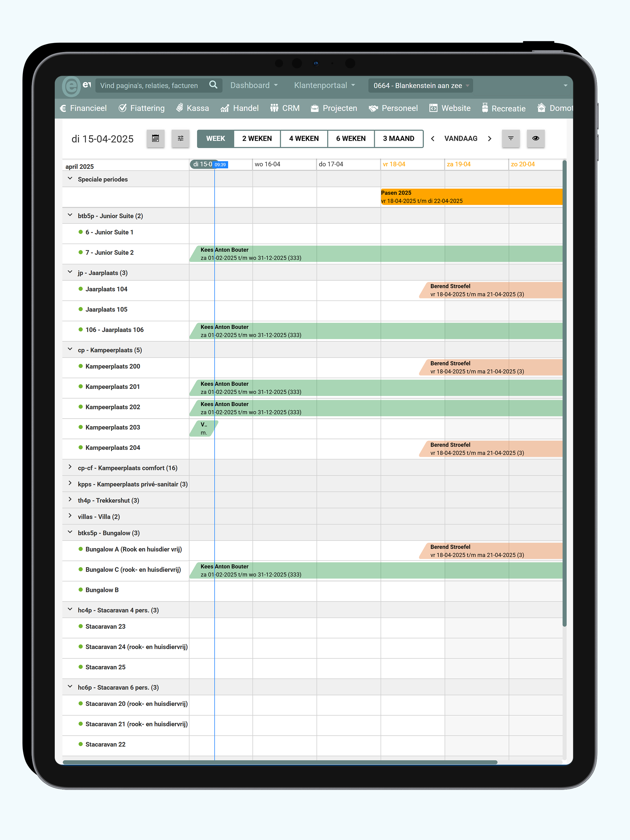Switch to 6 WEKEN view

[351, 139]
